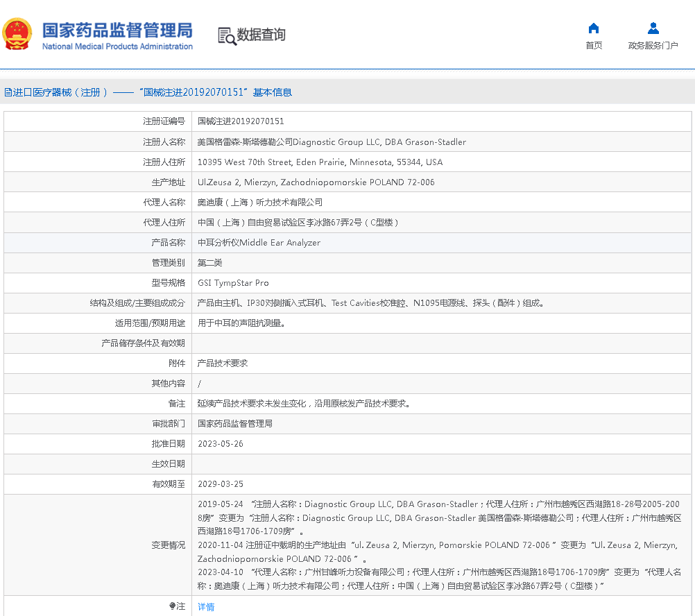Click the 基本信息 heading label
The height and width of the screenshot is (616, 695).
click(x=272, y=92)
